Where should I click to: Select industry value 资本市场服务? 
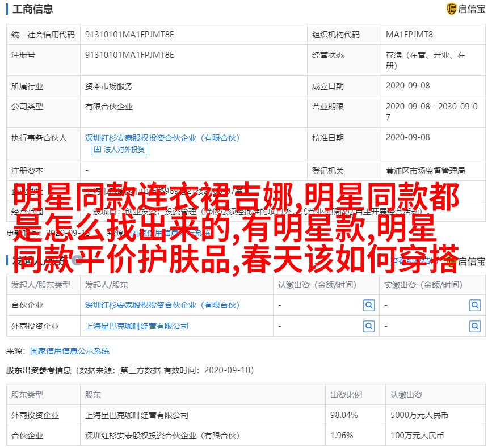[108, 86]
